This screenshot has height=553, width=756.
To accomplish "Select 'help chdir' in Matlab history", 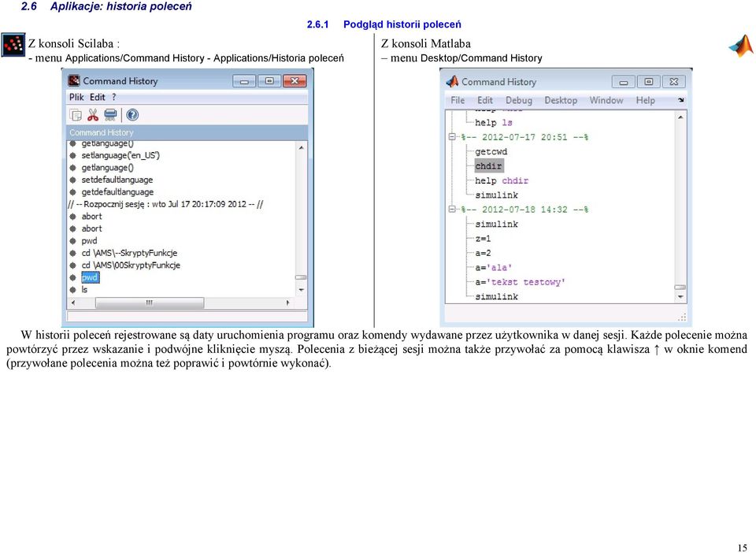I will coord(502,180).
